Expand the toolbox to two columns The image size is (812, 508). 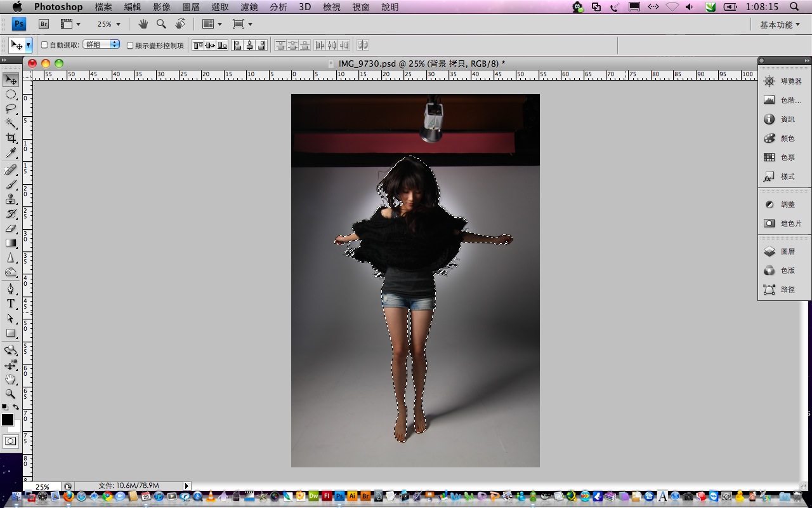click(x=5, y=60)
